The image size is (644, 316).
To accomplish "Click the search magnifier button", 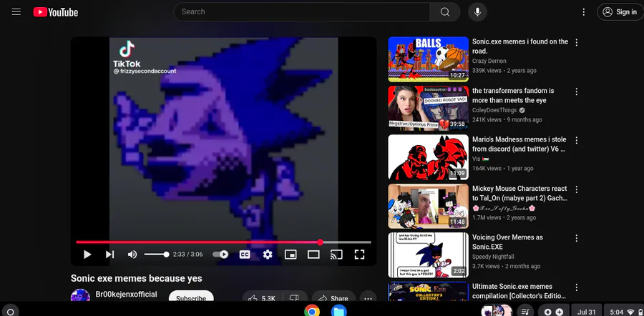I will point(445,12).
